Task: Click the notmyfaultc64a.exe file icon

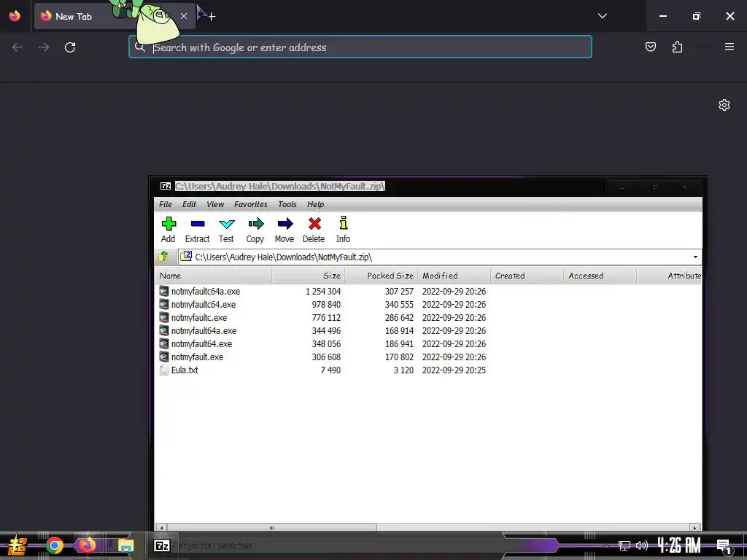Action: [164, 291]
